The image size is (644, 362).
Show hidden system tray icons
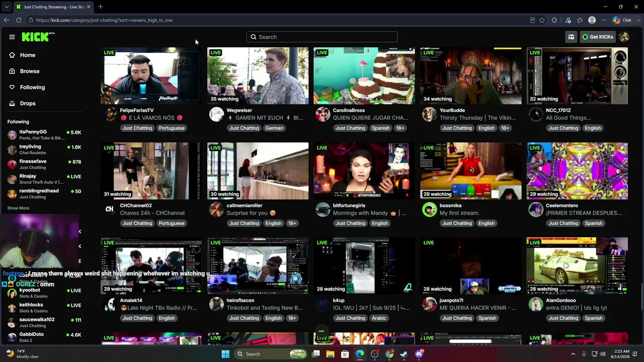coord(573,354)
